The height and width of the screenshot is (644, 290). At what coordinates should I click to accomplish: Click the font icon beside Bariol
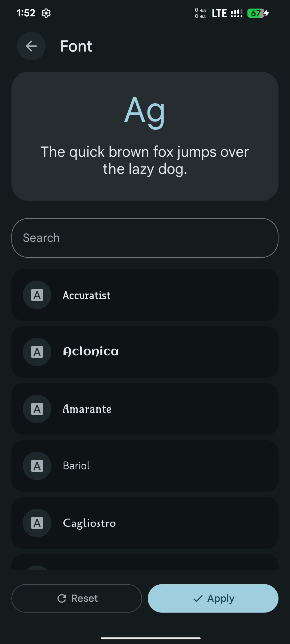point(37,466)
